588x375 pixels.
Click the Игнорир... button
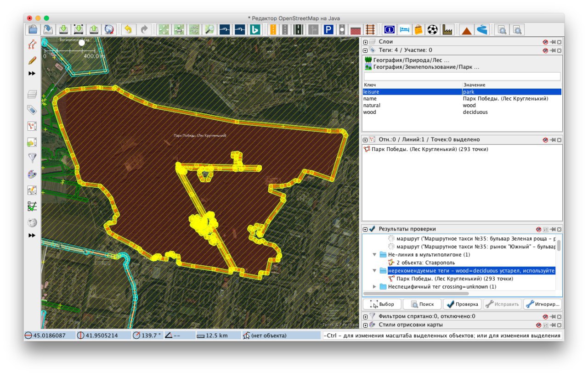[543, 304]
